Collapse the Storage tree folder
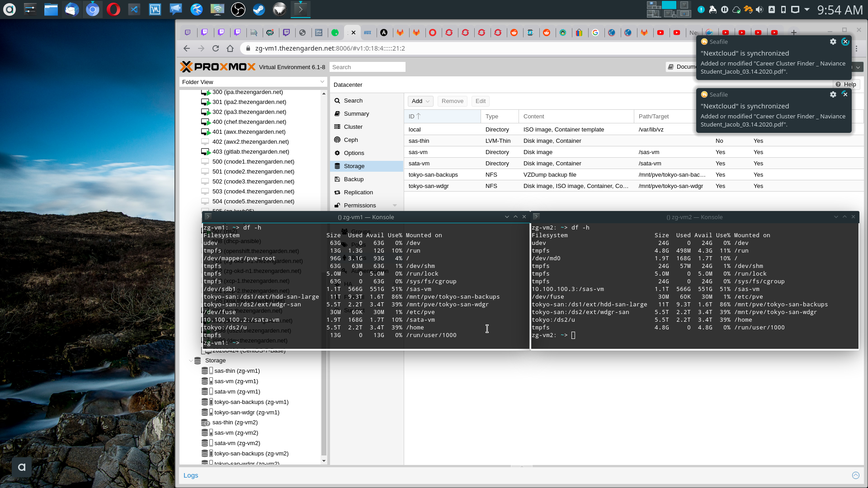868x488 pixels. tap(191, 361)
